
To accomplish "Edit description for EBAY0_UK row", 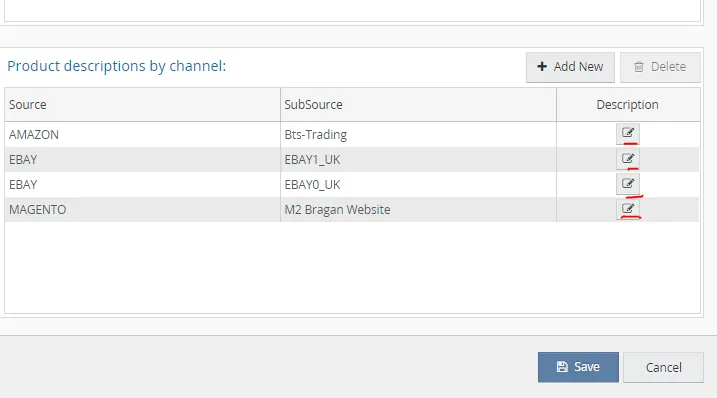I will pyautogui.click(x=627, y=184).
